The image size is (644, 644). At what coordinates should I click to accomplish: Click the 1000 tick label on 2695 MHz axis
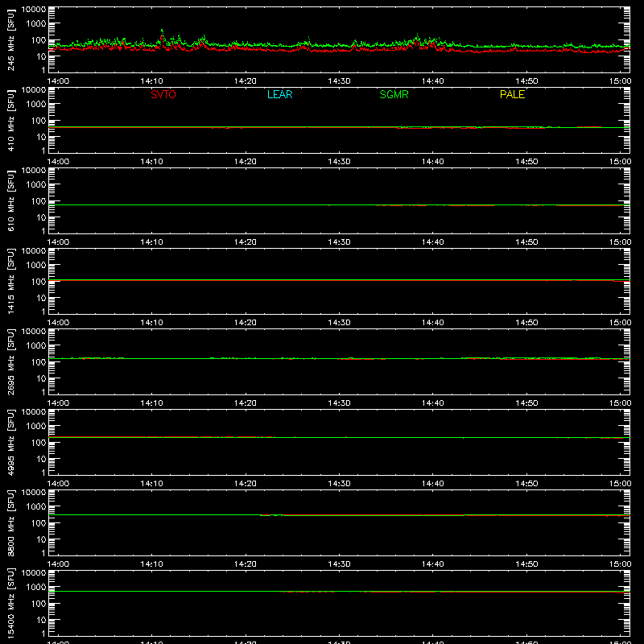coord(36,346)
